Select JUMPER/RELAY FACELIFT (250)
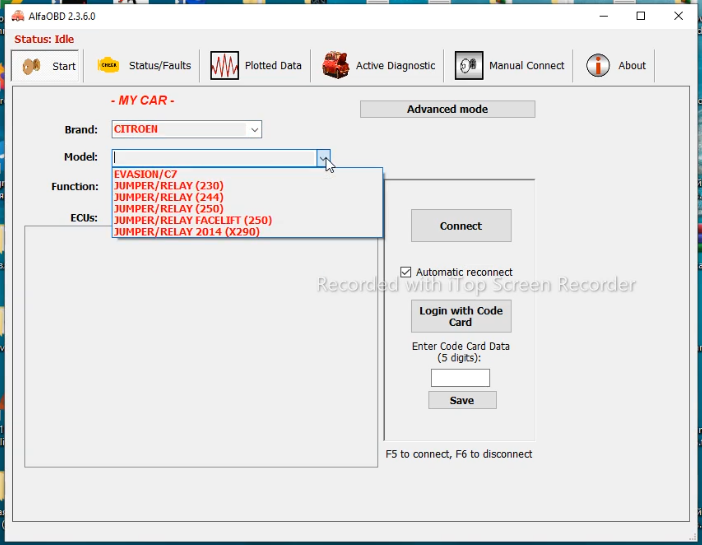This screenshot has height=545, width=702. pyautogui.click(x=247, y=220)
